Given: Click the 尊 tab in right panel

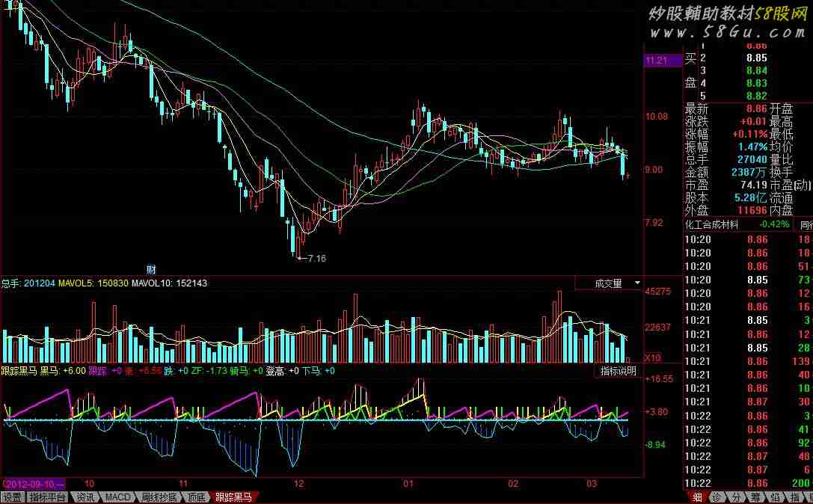Looking at the screenshot, I should pos(755,497).
